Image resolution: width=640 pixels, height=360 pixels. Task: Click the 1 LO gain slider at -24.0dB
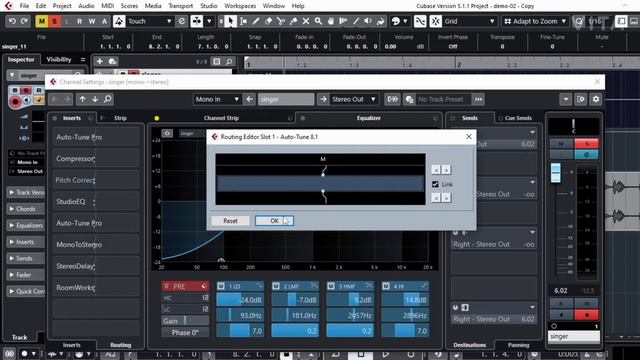pos(240,300)
